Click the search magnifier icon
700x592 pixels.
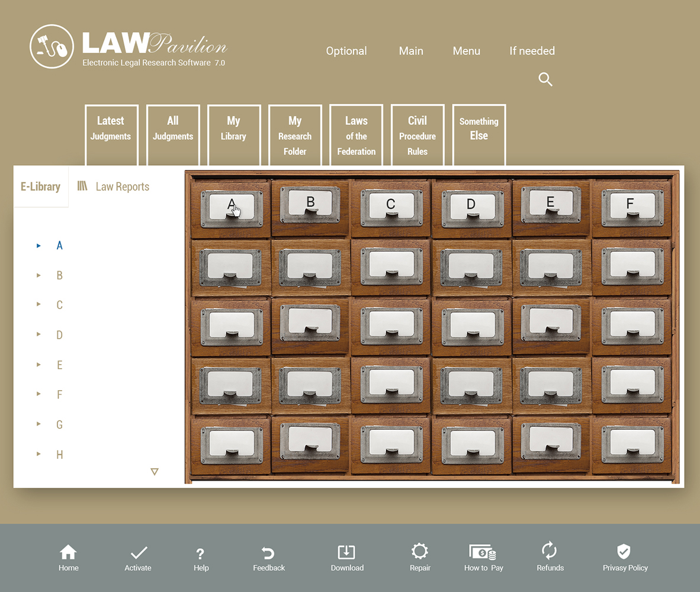[545, 79]
